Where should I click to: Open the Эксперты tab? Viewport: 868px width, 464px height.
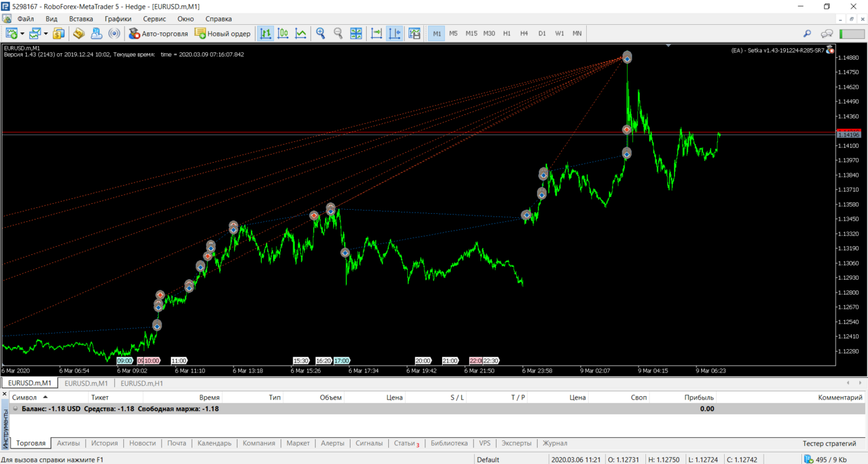[516, 443]
